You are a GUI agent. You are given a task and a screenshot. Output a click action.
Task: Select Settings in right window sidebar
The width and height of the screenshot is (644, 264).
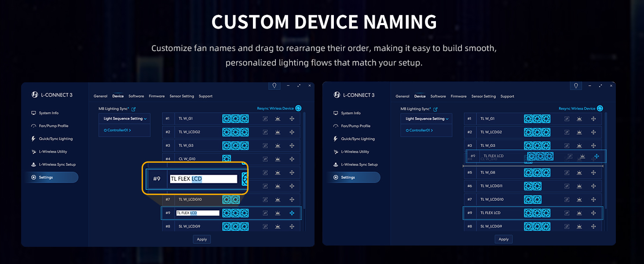click(x=354, y=177)
